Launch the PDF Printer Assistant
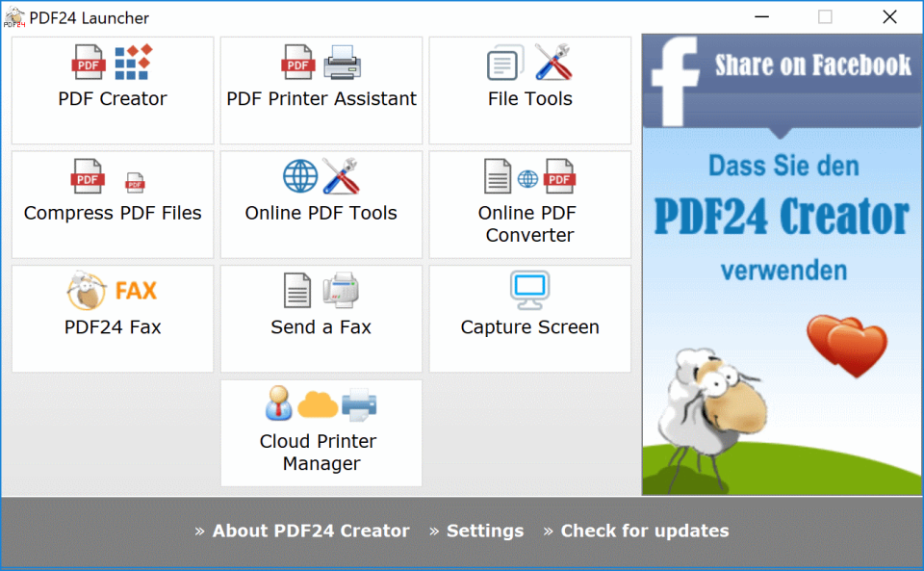The height and width of the screenshot is (571, 924). [x=321, y=91]
